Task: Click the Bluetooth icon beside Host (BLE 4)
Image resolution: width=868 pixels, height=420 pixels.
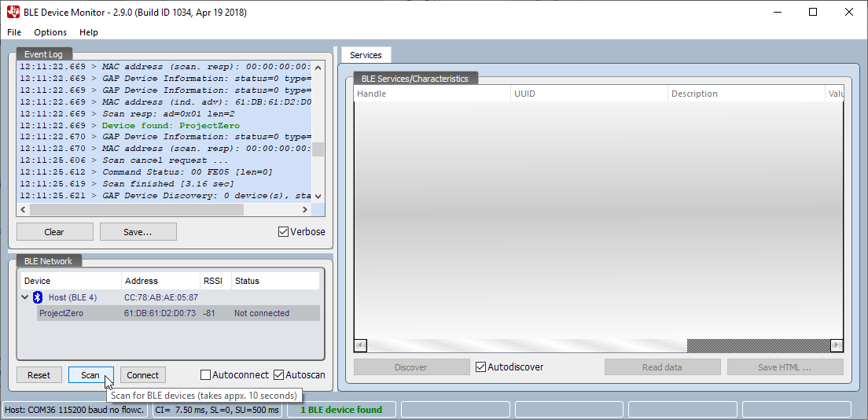Action: coord(38,297)
